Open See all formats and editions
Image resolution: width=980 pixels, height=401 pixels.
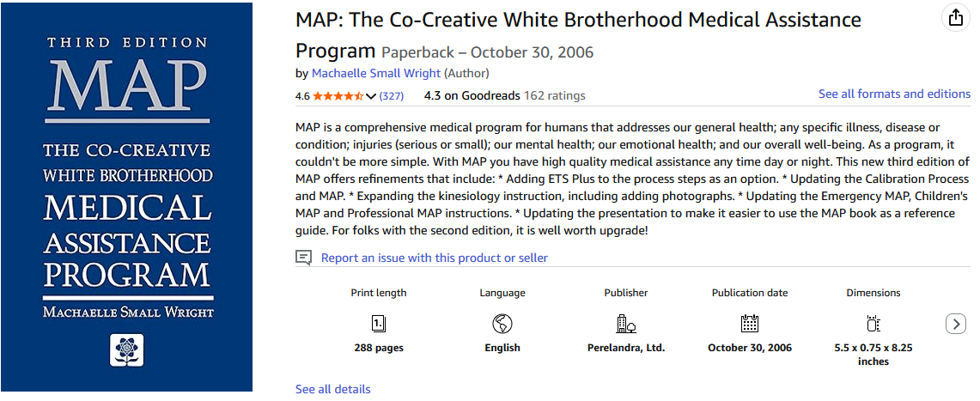coord(894,94)
